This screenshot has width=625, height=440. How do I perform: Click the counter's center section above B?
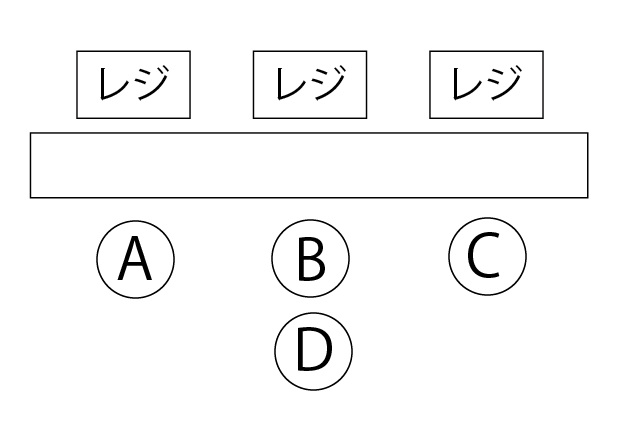310,165
